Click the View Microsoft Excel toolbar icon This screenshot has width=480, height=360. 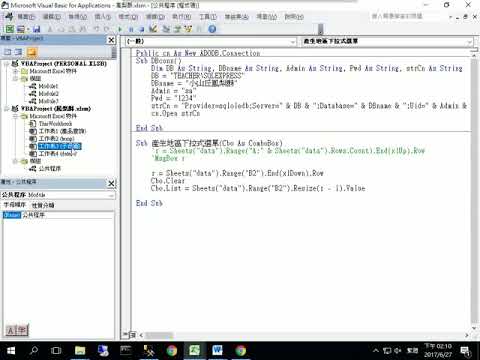click(x=10, y=29)
